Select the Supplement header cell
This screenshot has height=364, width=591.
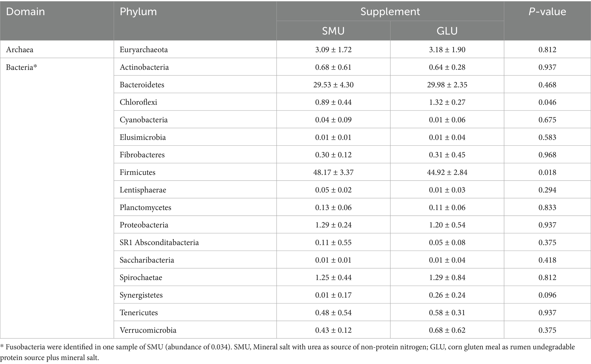coord(390,12)
